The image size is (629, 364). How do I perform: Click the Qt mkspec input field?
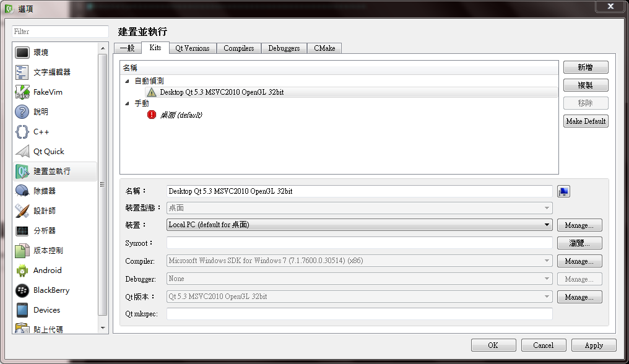click(x=360, y=314)
